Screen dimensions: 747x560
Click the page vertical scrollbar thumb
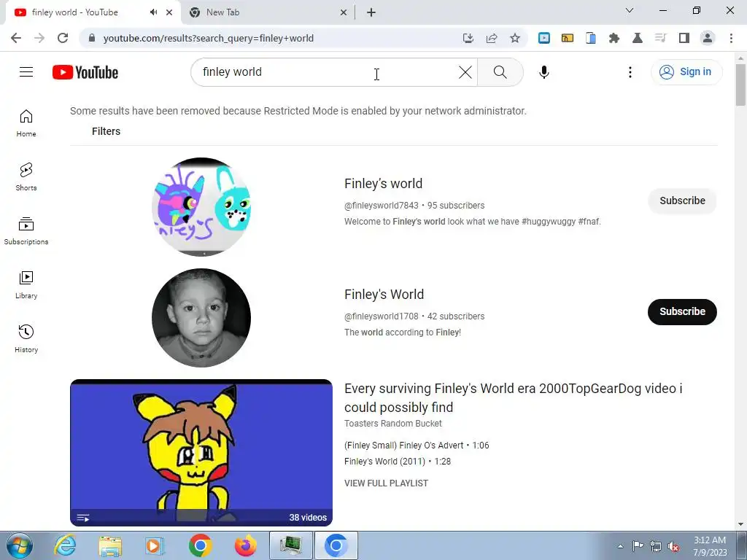tap(740, 85)
